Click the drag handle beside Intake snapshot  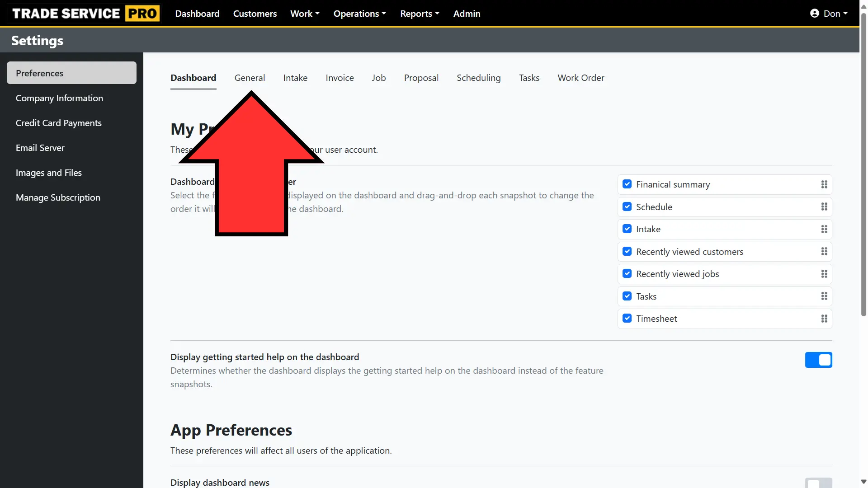tap(824, 229)
